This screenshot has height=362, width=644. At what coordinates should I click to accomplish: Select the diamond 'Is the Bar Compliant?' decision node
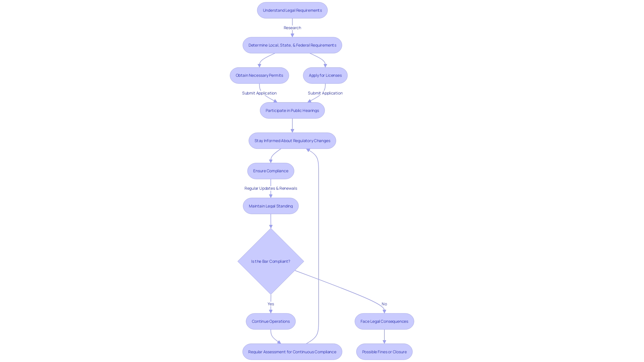[270, 261]
